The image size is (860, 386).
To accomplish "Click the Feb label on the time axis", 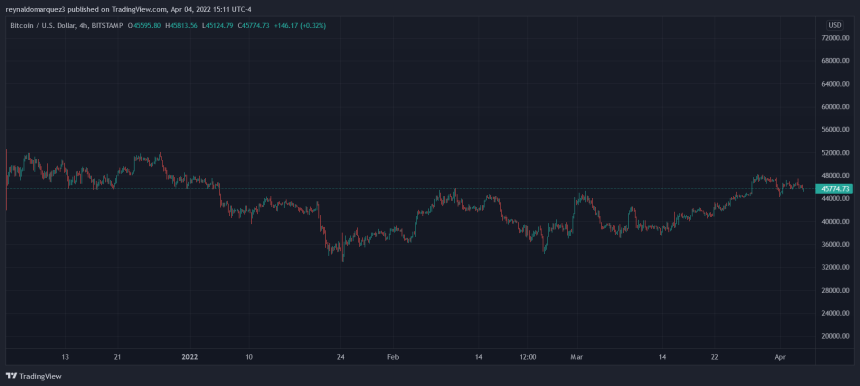I will click(393, 357).
